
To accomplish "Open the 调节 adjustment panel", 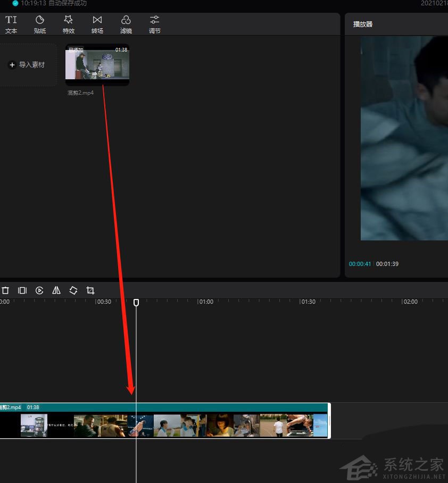I will click(x=155, y=24).
